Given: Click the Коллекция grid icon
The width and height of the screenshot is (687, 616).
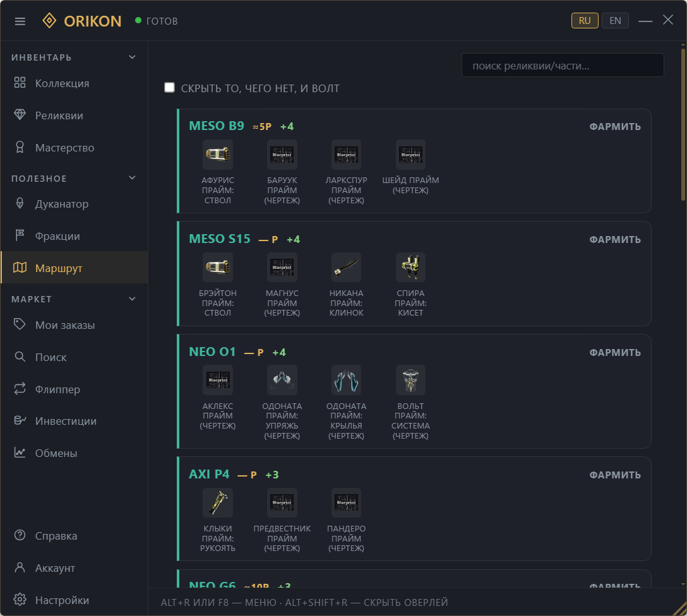Looking at the screenshot, I should click(20, 82).
